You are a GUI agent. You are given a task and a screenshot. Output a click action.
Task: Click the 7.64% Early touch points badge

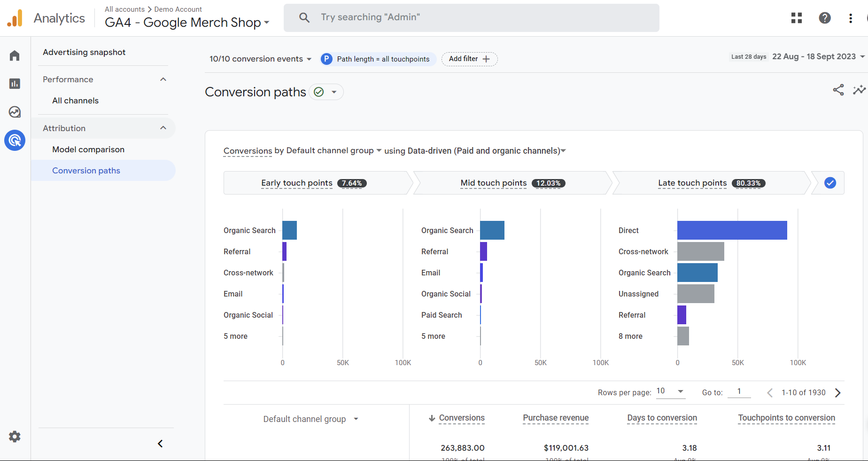[x=352, y=183]
